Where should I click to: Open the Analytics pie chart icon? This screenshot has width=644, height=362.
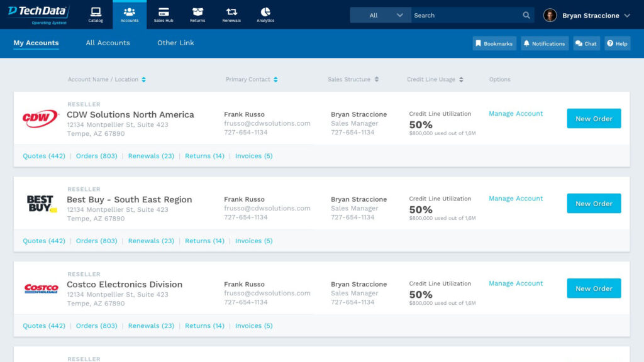click(x=265, y=15)
